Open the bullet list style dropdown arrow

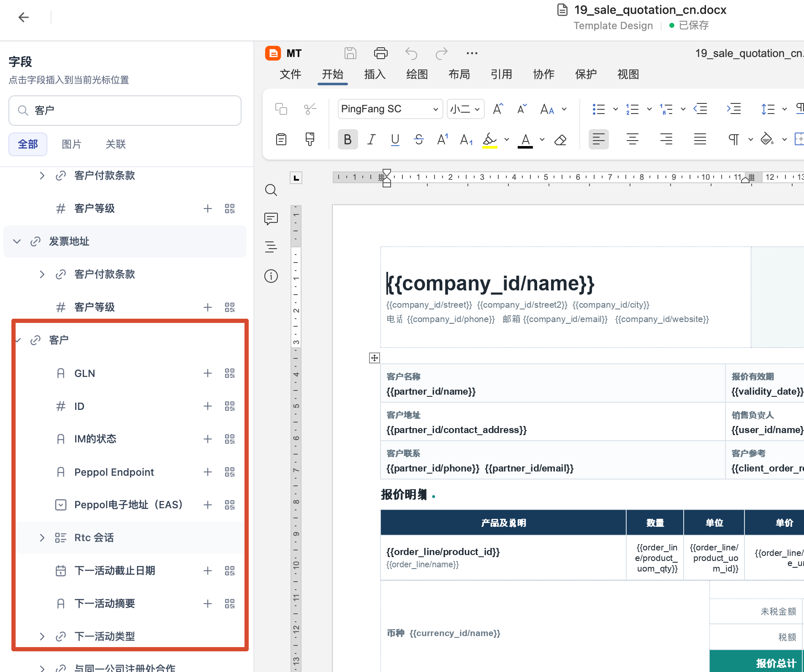(616, 109)
